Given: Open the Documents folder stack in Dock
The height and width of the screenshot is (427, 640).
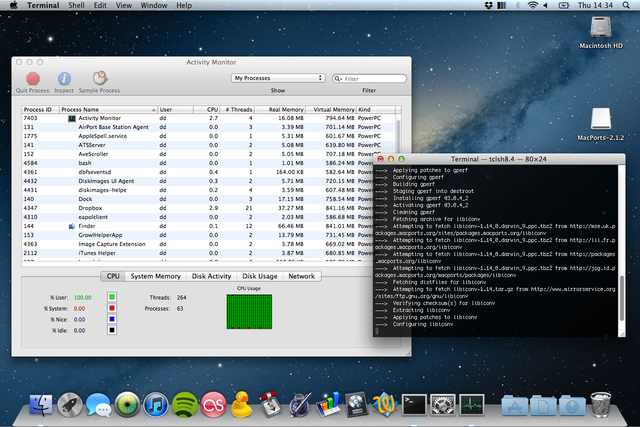Looking at the screenshot, I should pos(543,405).
